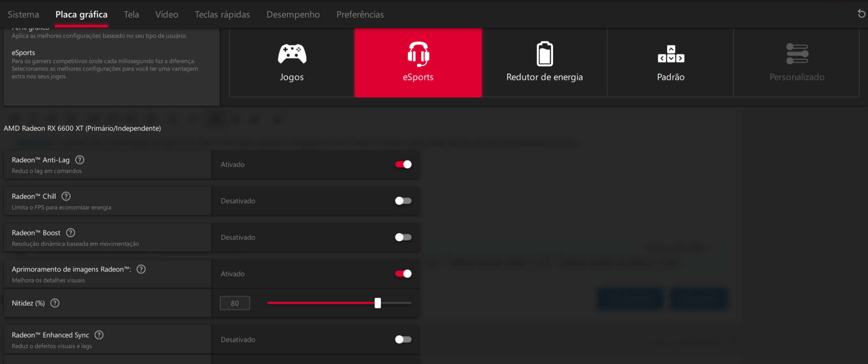Click the Desativado status of Enhanced Sync
The image size is (868, 364).
click(x=238, y=339)
